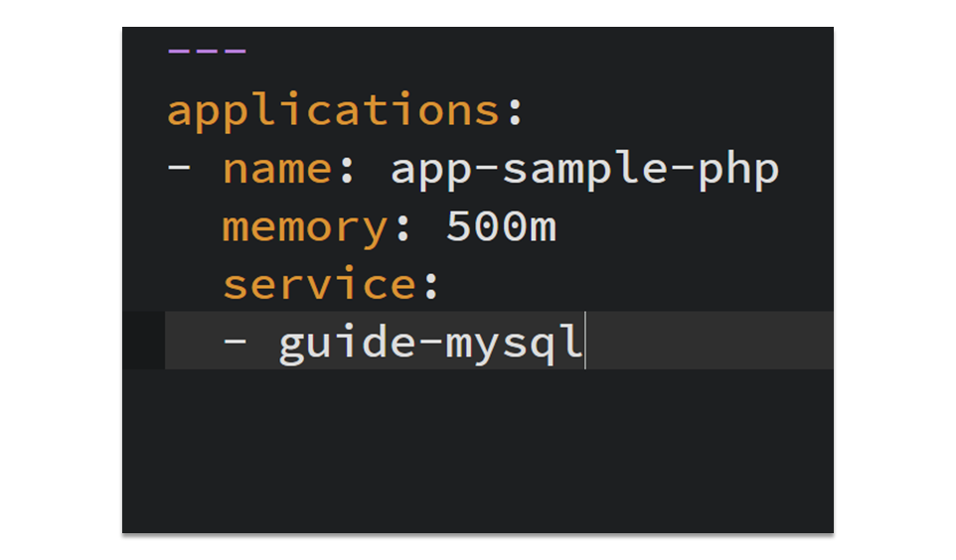Click the mysql part of guide-mysql
956x560 pixels.
point(514,345)
